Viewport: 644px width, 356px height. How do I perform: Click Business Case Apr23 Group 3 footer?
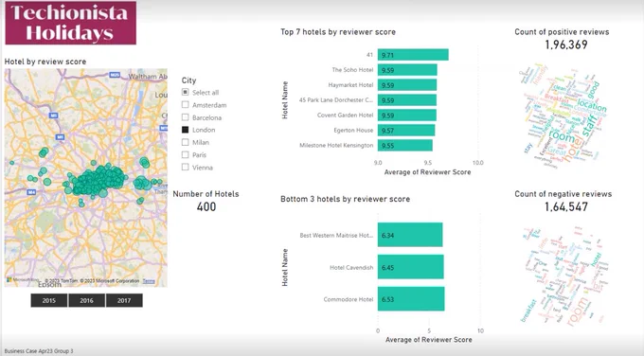pos(39,351)
